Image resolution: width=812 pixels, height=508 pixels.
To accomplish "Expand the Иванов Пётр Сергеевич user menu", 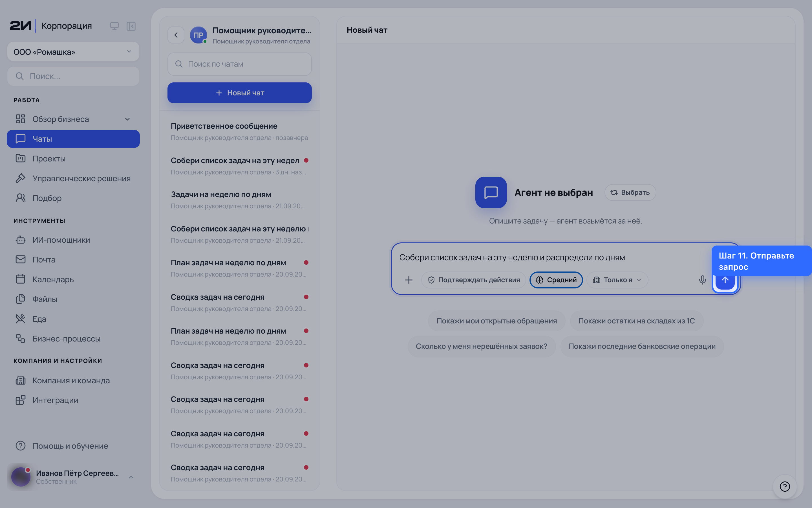I will (73, 477).
